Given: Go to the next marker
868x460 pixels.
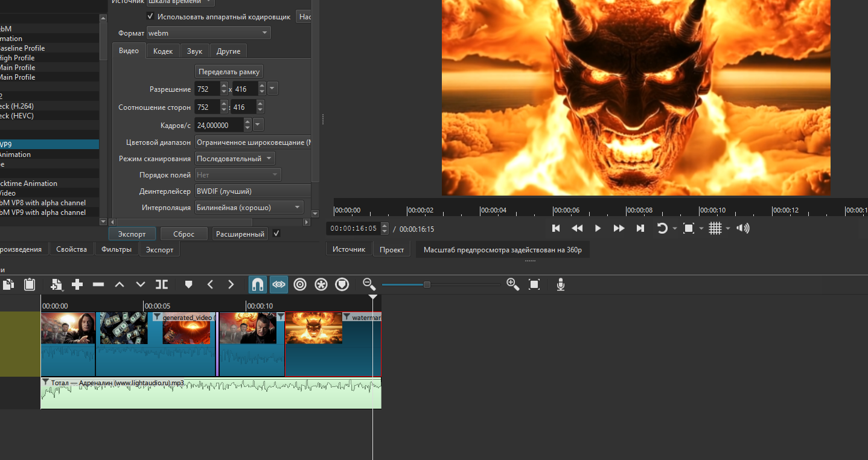Looking at the screenshot, I should click(x=231, y=284).
